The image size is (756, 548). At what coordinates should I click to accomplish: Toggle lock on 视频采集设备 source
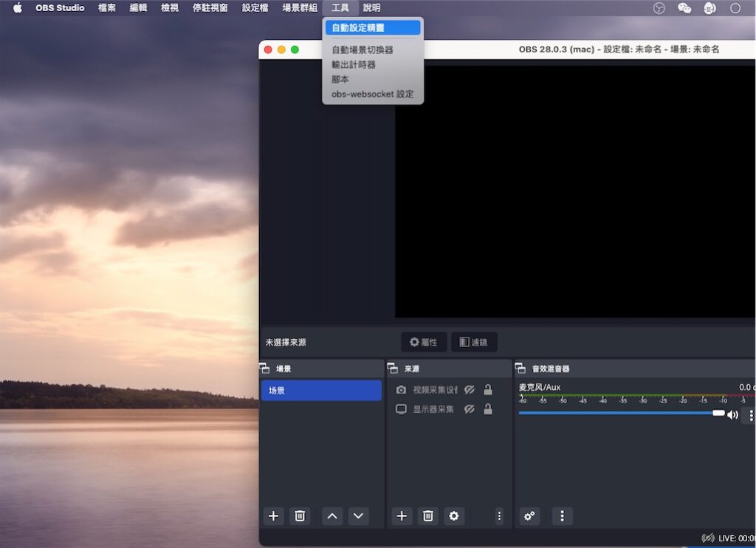pyautogui.click(x=488, y=390)
